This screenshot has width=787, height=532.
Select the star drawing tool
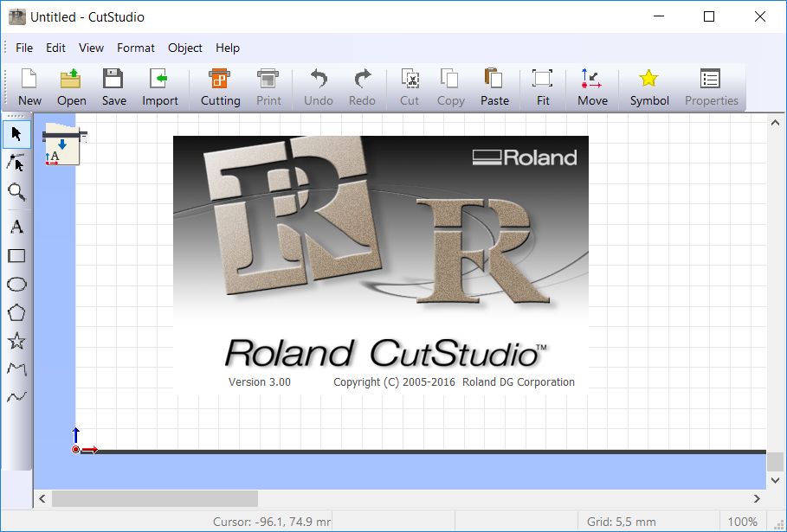(x=16, y=341)
